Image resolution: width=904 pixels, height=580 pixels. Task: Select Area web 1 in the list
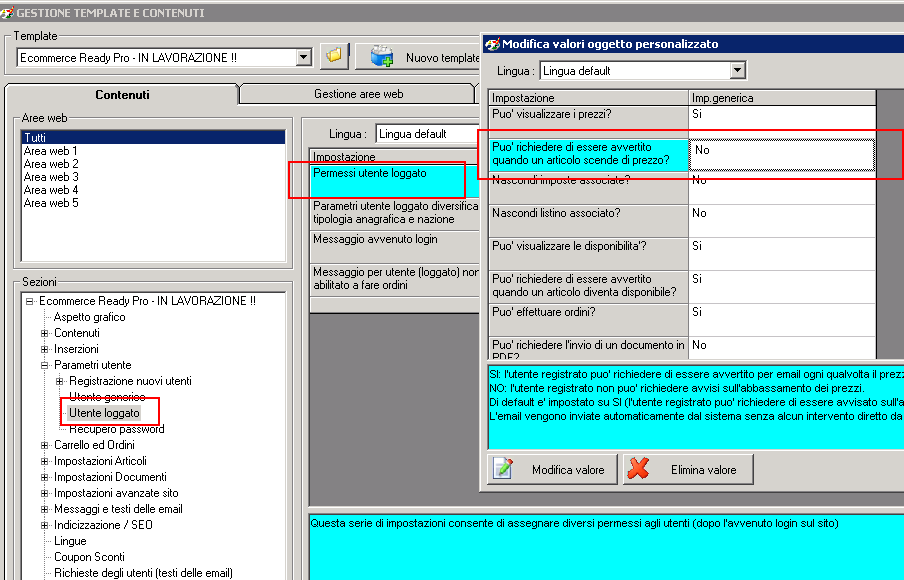coord(153,150)
